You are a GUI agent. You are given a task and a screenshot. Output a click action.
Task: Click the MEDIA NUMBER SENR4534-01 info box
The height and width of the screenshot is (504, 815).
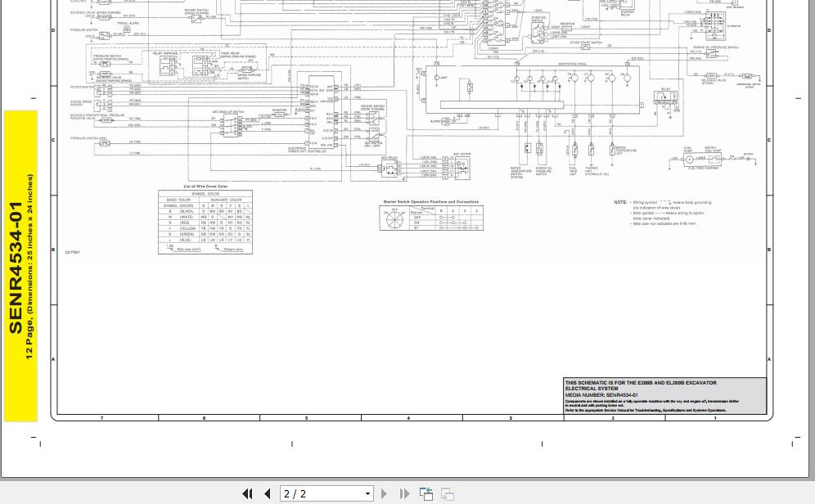click(664, 395)
